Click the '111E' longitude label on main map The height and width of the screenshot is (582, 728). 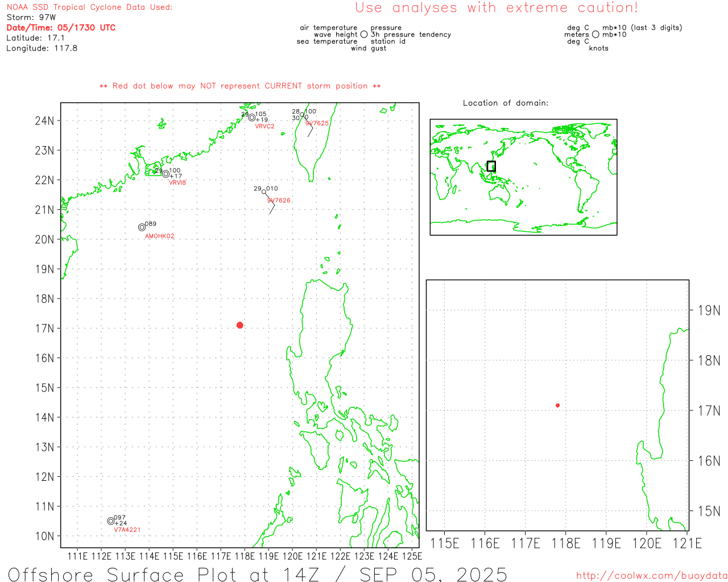(x=78, y=556)
